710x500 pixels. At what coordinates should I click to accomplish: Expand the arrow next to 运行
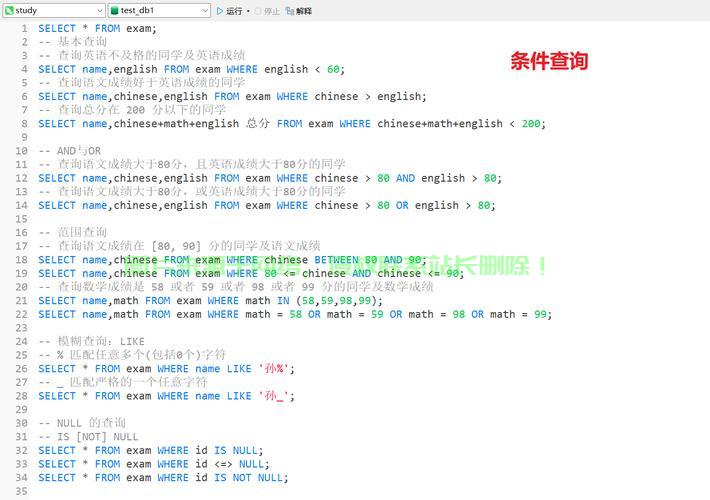pyautogui.click(x=248, y=11)
